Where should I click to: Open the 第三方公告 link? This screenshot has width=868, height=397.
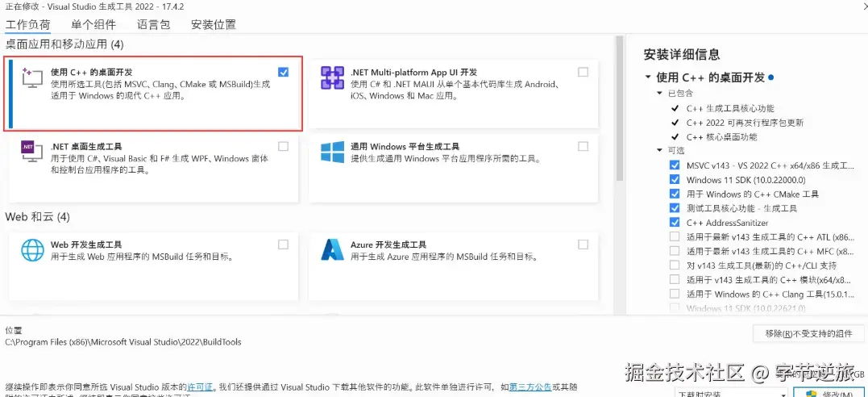530,387
